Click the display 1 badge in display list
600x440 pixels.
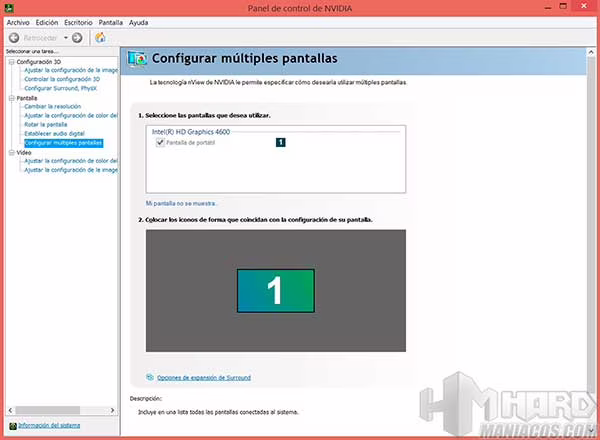click(x=280, y=142)
